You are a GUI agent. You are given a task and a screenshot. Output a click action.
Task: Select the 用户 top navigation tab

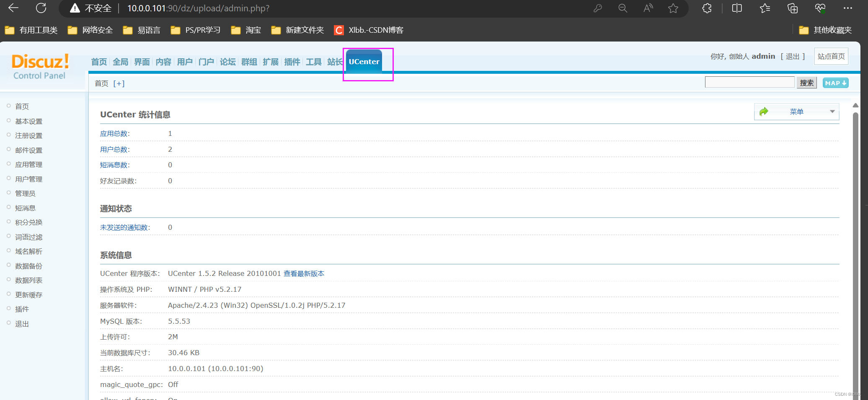(x=185, y=62)
